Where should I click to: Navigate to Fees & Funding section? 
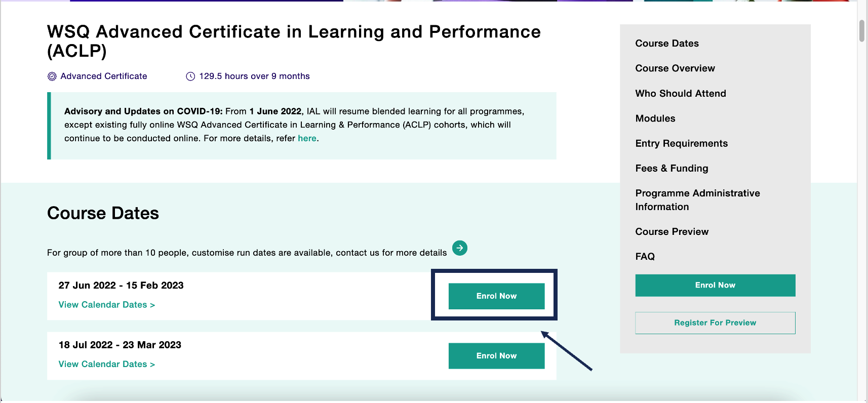pos(672,169)
